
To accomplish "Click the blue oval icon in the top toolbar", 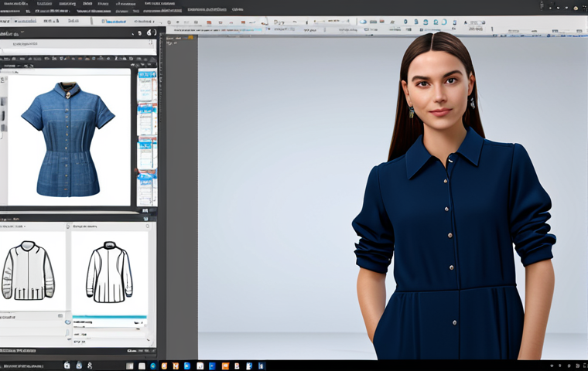I will [x=363, y=22].
